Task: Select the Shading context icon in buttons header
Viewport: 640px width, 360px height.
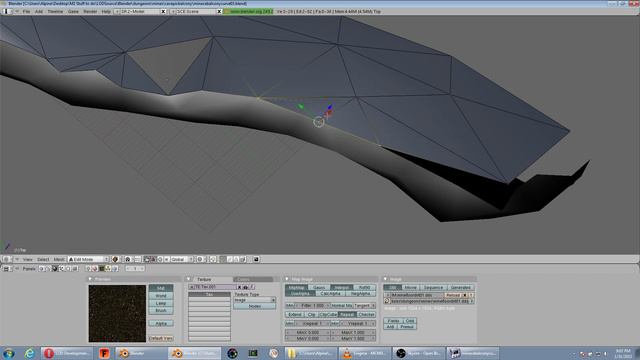Action: tap(55, 269)
